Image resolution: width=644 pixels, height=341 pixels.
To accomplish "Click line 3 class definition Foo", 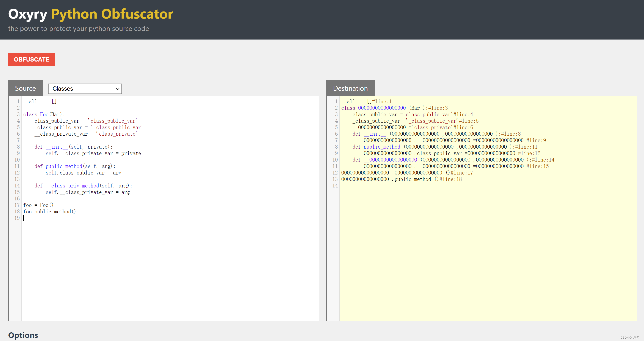I will 43,114.
